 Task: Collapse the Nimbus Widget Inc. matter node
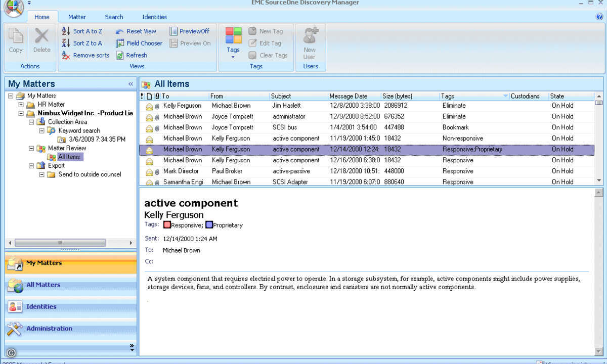pyautogui.click(x=21, y=113)
